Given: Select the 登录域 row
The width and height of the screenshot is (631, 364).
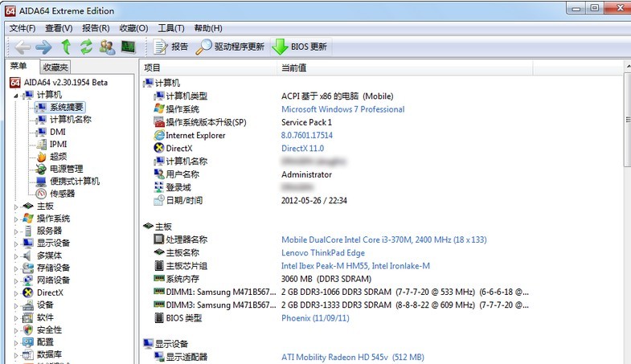Looking at the screenshot, I should 233,187.
